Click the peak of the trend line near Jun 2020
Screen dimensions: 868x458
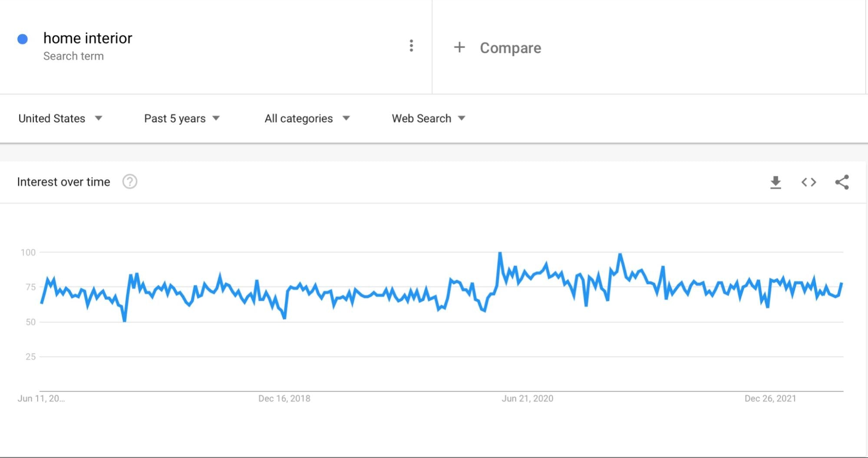click(x=500, y=252)
